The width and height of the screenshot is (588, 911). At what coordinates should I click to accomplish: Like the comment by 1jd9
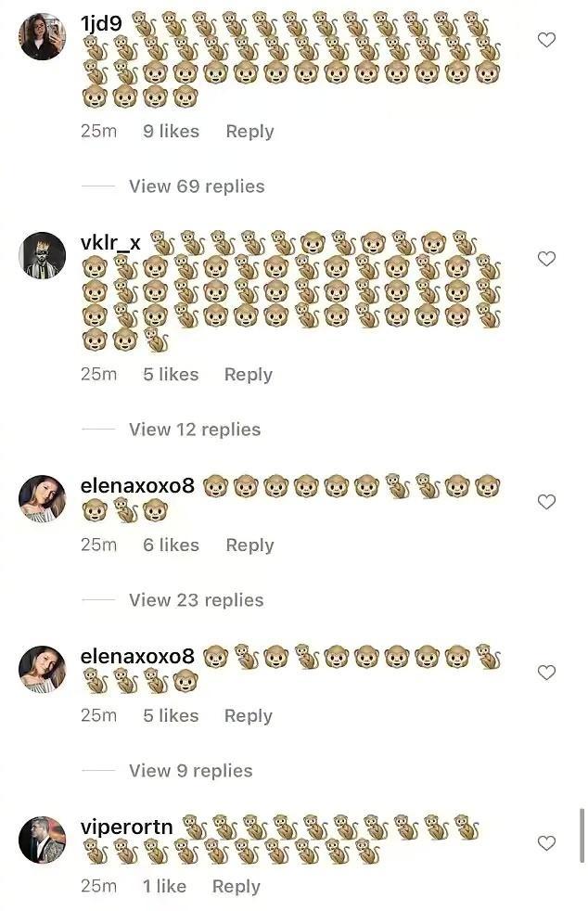point(546,40)
